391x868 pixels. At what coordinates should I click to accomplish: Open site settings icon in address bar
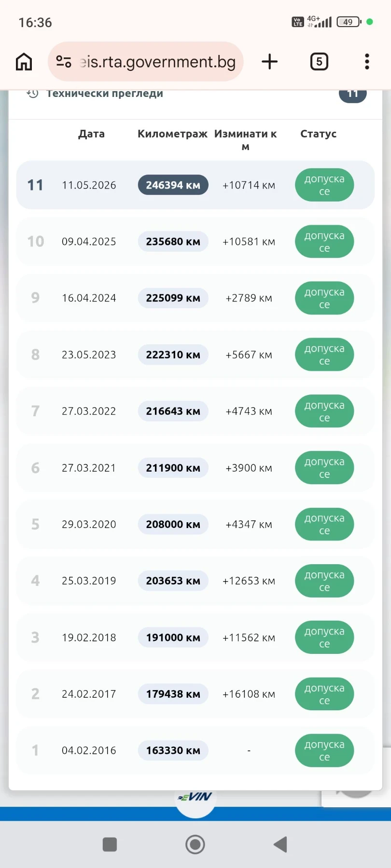64,62
